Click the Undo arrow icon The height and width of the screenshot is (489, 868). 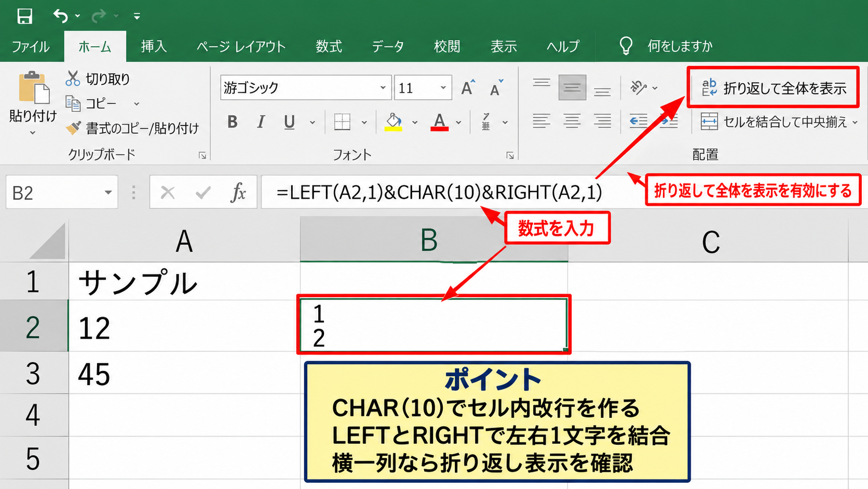click(x=60, y=16)
